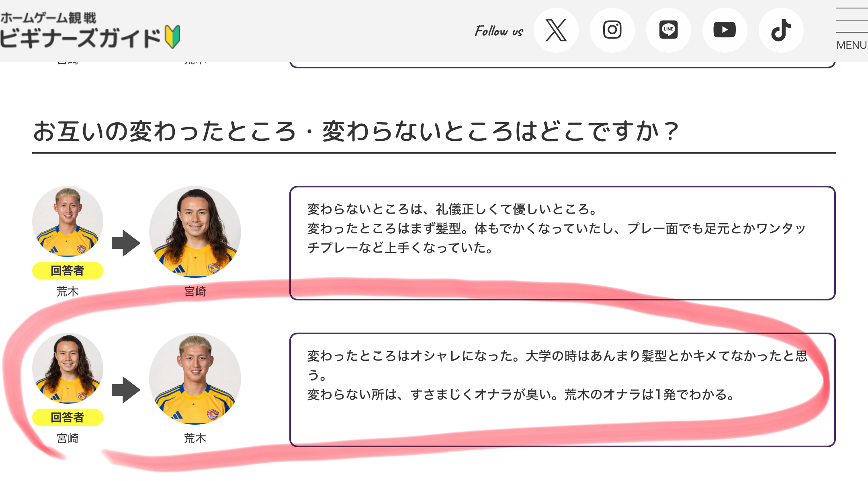The width and height of the screenshot is (868, 481).
Task: Click the line 変わったところはオシャレになった
Action: (557, 356)
